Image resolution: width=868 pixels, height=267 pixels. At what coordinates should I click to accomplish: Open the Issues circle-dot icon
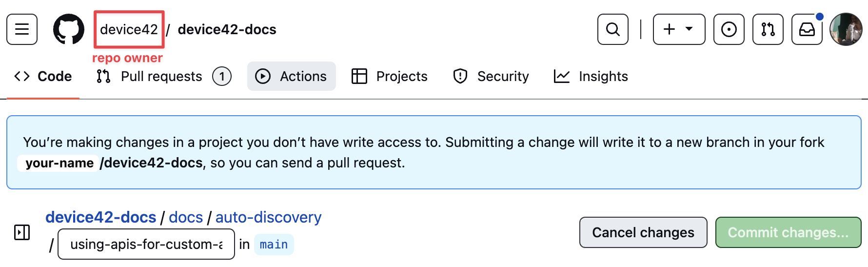729,29
